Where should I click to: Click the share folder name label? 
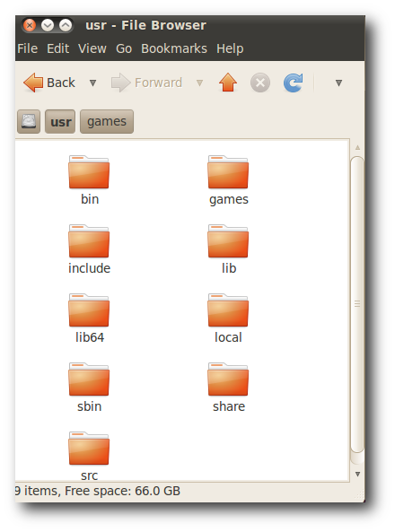point(229,406)
